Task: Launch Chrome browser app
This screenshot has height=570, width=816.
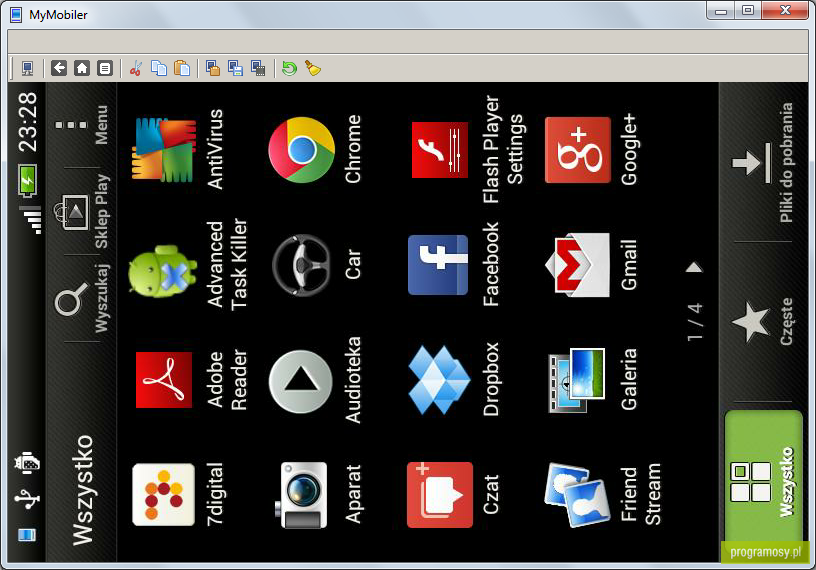Action: (x=302, y=150)
